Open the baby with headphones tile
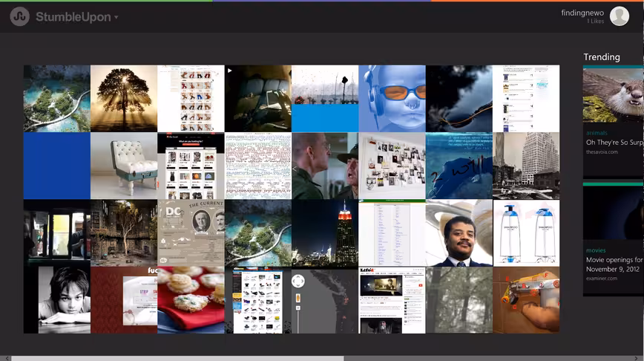644x361 pixels. click(392, 98)
